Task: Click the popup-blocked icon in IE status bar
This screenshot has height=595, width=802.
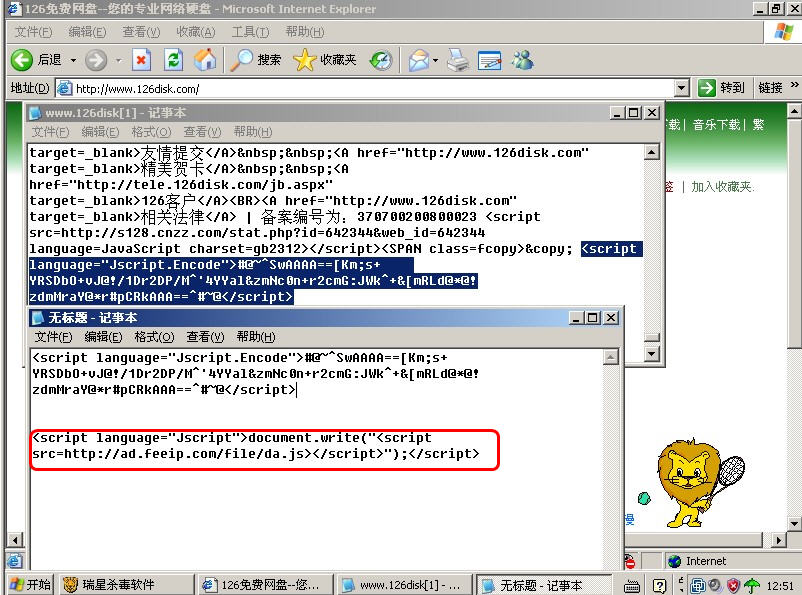Action: tap(630, 561)
